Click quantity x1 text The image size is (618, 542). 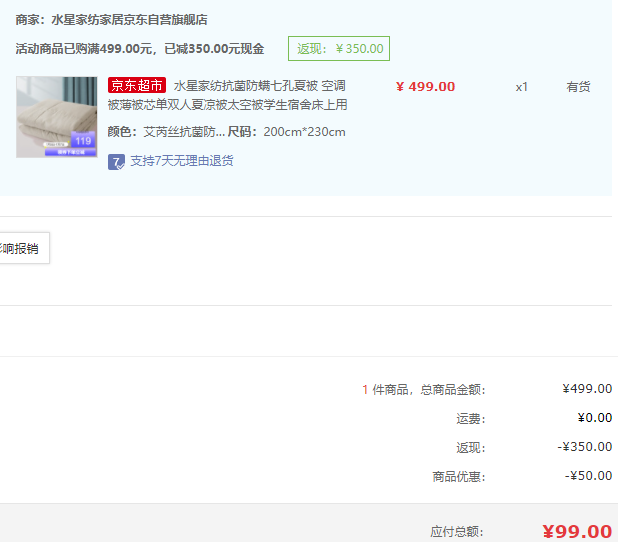point(521,87)
